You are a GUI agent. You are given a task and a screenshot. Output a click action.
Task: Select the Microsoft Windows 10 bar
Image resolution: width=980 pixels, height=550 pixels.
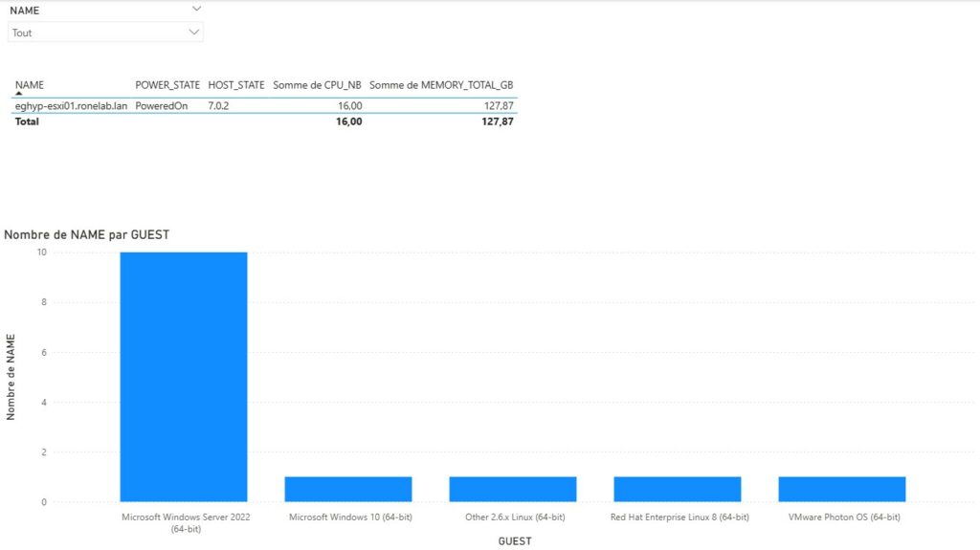click(347, 489)
